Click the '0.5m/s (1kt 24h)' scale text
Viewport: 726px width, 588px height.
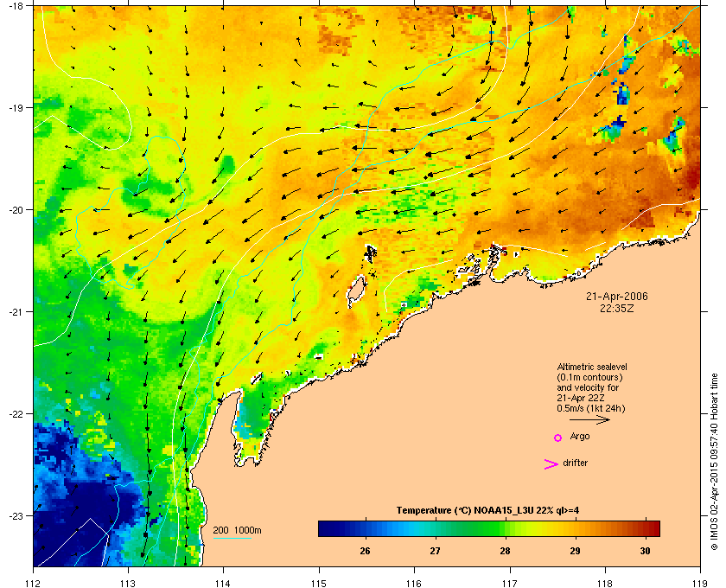click(x=591, y=409)
